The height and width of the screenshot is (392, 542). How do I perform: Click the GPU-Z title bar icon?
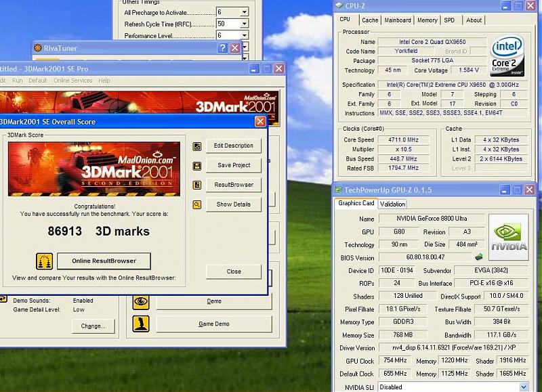pyautogui.click(x=338, y=190)
